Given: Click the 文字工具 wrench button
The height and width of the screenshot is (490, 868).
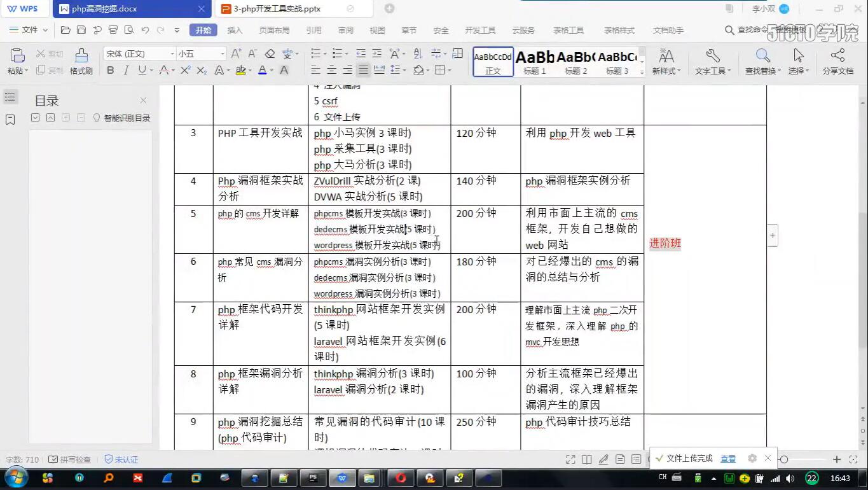Looking at the screenshot, I should click(x=713, y=62).
